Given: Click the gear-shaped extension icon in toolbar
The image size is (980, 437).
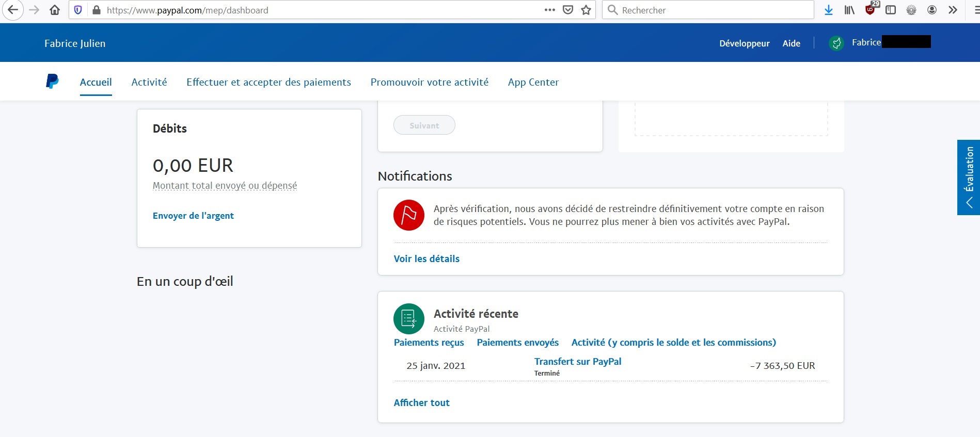Looking at the screenshot, I should (911, 10).
